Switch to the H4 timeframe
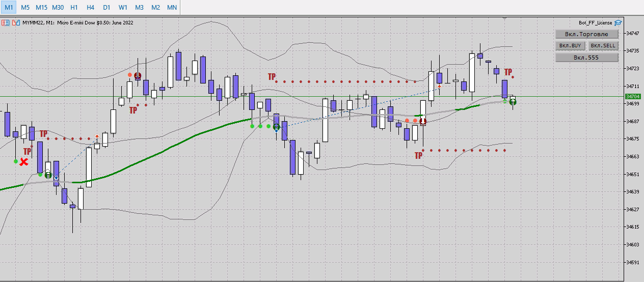 click(90, 7)
